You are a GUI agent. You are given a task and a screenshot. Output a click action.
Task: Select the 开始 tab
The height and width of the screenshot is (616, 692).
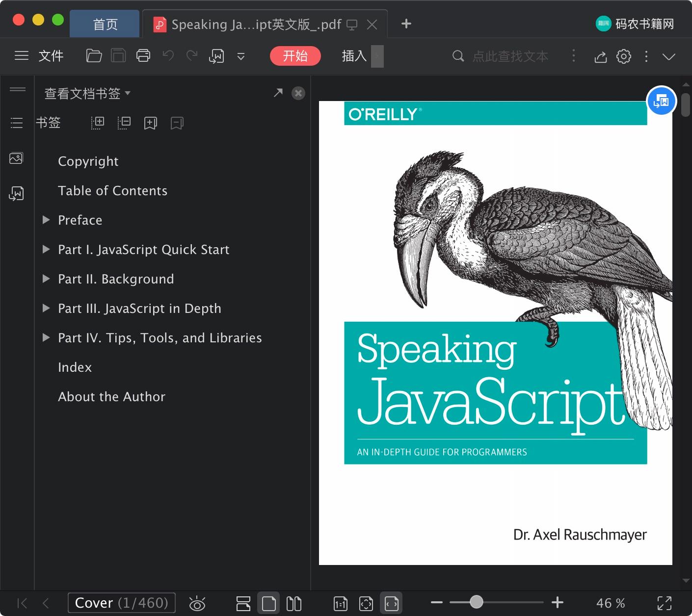295,56
